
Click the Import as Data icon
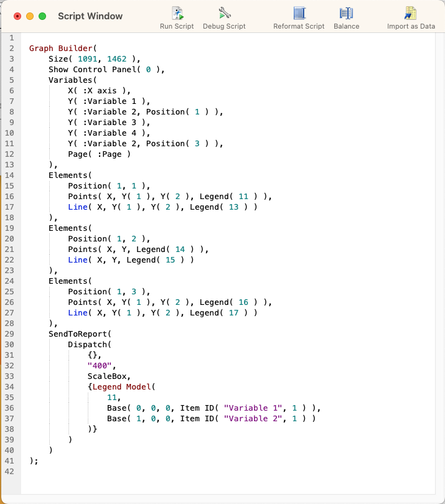[411, 13]
